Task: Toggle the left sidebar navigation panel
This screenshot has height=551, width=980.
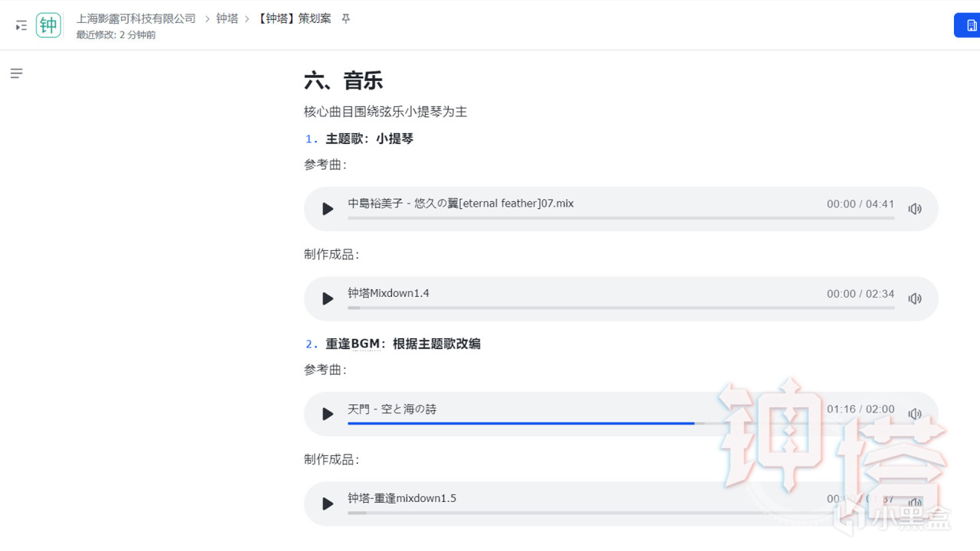Action: point(21,26)
